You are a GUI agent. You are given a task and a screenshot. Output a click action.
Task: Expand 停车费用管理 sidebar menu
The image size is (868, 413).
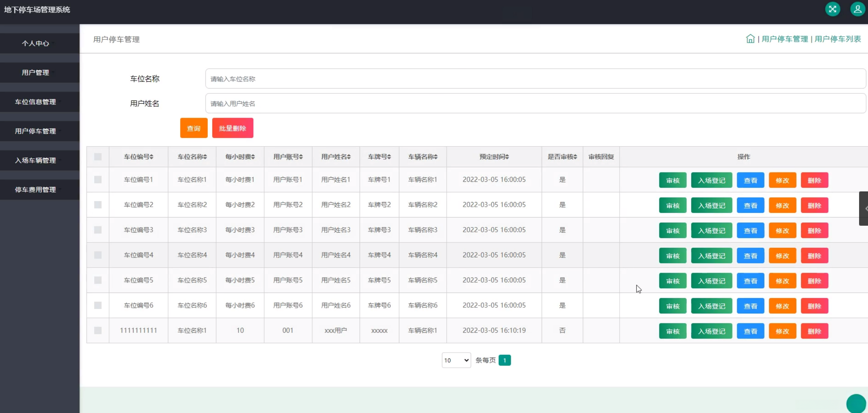pos(36,190)
